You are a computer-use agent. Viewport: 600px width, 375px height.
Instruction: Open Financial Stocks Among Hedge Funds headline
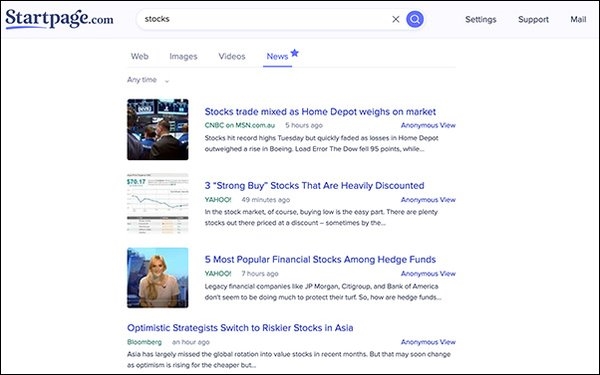click(320, 259)
